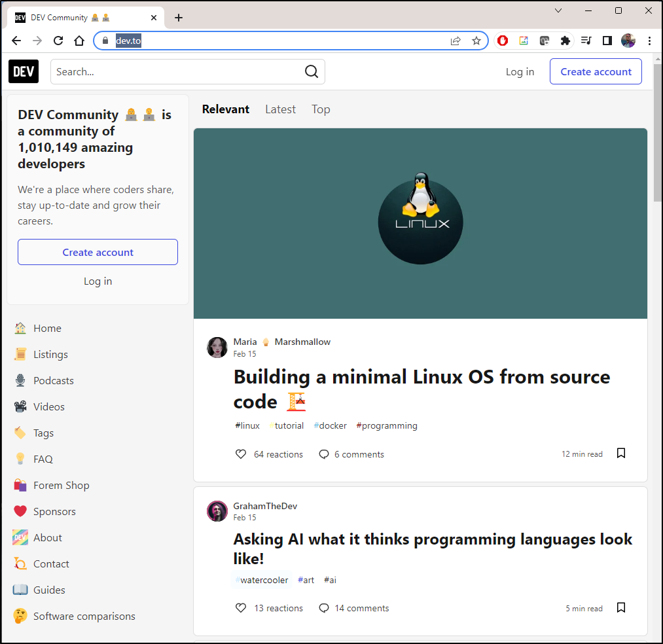The width and height of the screenshot is (663, 644).
Task: Reload the page with the refresh icon
Action: point(58,41)
